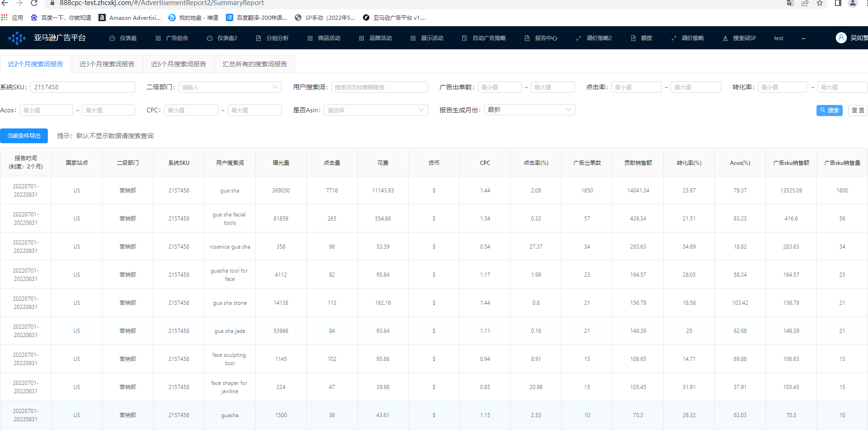Reload the page with browser refresh icon

[x=34, y=3]
